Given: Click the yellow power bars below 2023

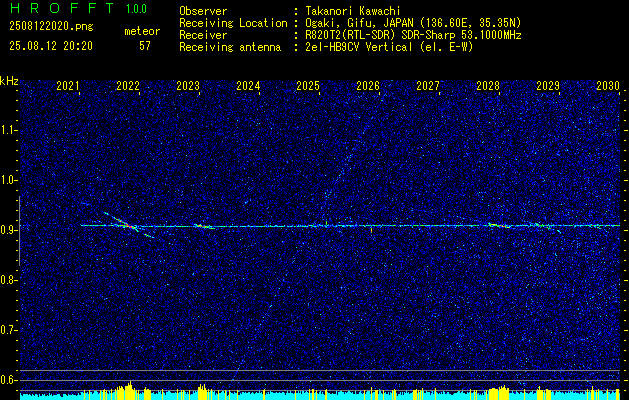Looking at the screenshot, I should [203, 392].
